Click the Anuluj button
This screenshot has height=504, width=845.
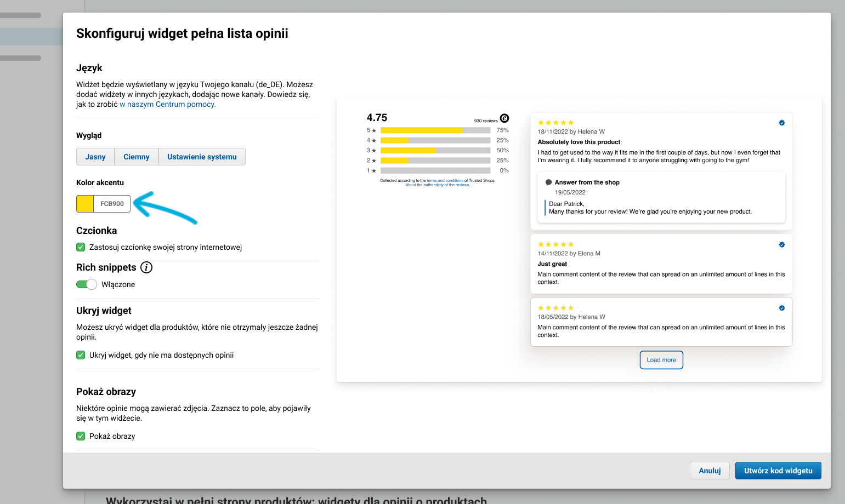coord(710,471)
